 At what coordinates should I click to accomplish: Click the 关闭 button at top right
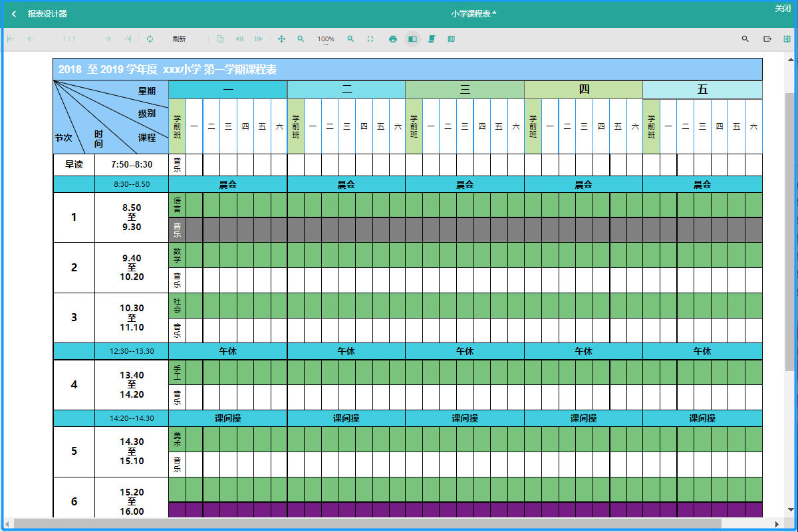pos(782,9)
